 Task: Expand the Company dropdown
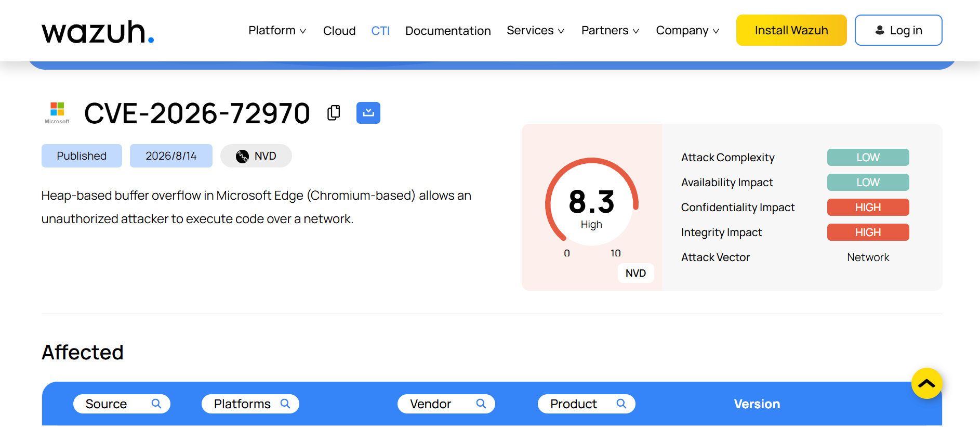687,31
